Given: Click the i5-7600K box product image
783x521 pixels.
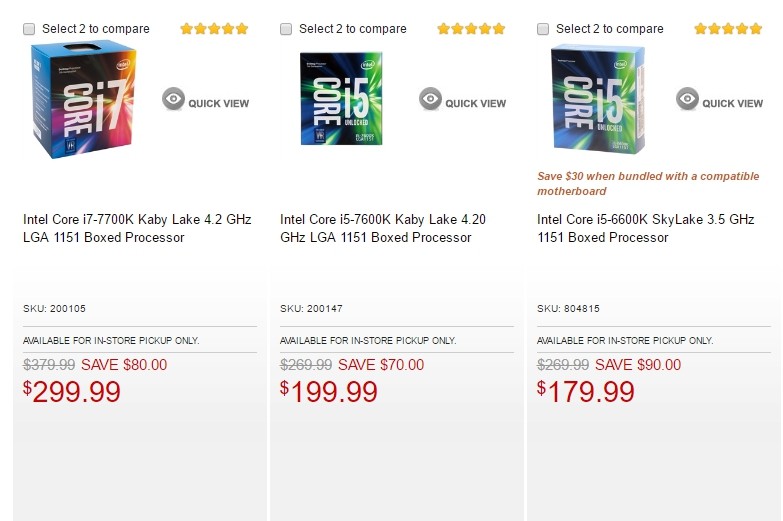Looking at the screenshot, I should click(x=341, y=99).
